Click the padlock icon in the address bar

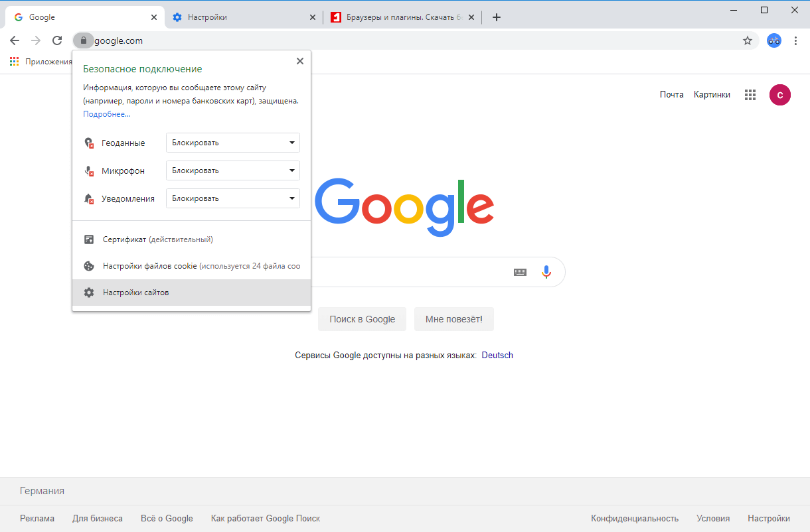[x=84, y=40]
